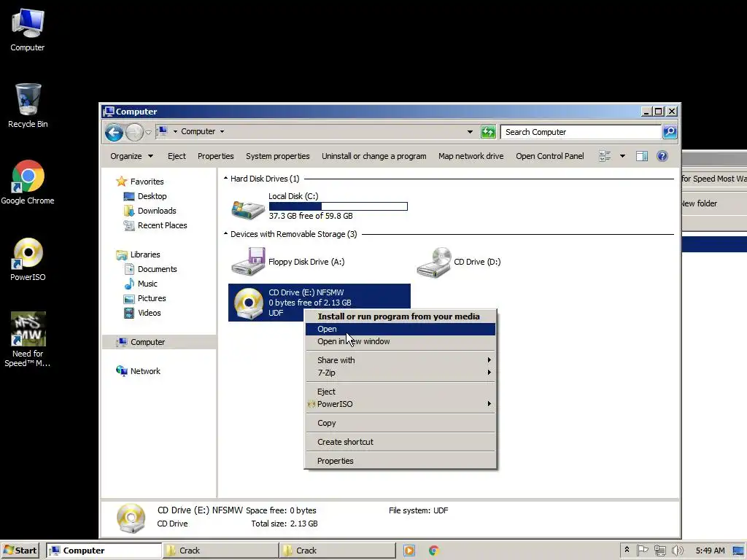
Task: Click the Action Center flag tray icon
Action: (x=642, y=551)
